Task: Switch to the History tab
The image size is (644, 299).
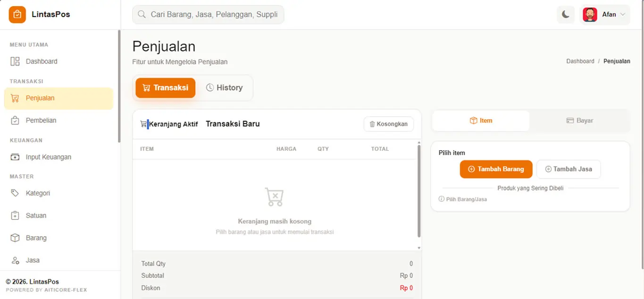Action: click(224, 88)
